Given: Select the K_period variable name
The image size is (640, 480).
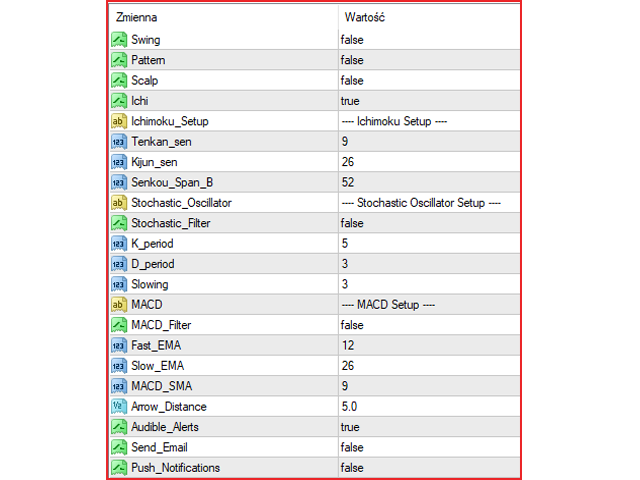Looking at the screenshot, I should click(152, 244).
